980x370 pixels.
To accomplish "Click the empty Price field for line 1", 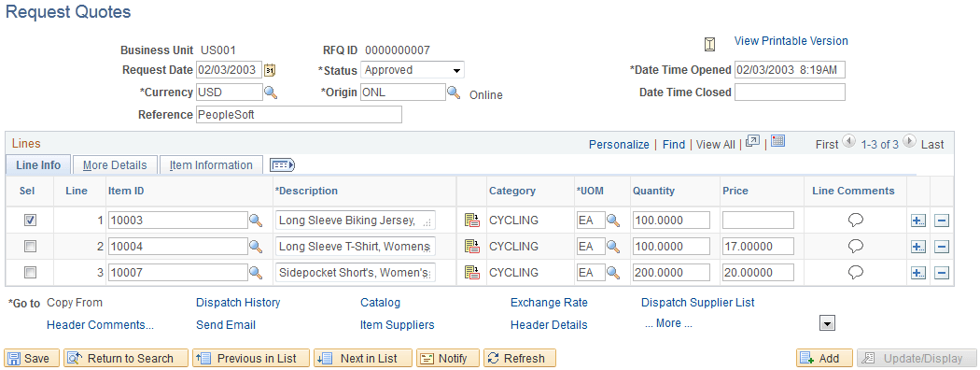I will point(758,221).
